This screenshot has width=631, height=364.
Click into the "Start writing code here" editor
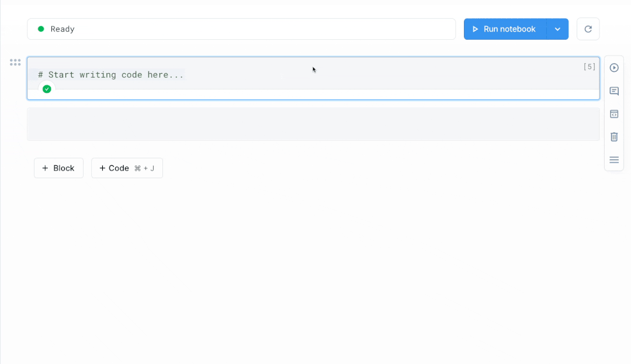point(234,75)
